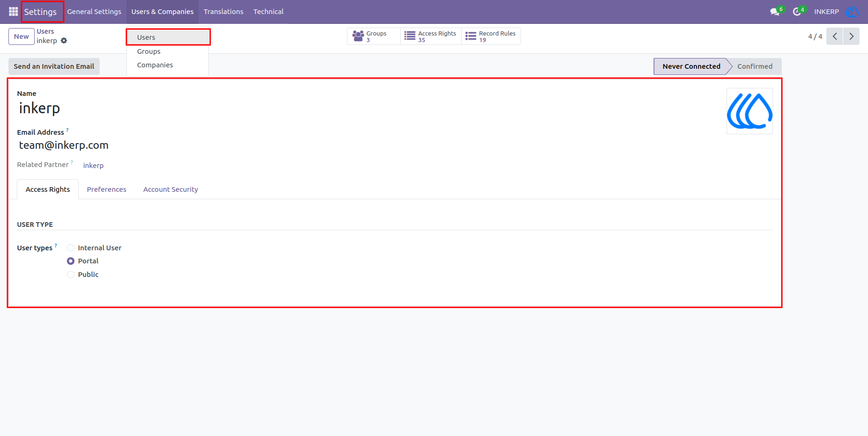
Task: Open the inkerp related partner link
Action: (x=93, y=166)
